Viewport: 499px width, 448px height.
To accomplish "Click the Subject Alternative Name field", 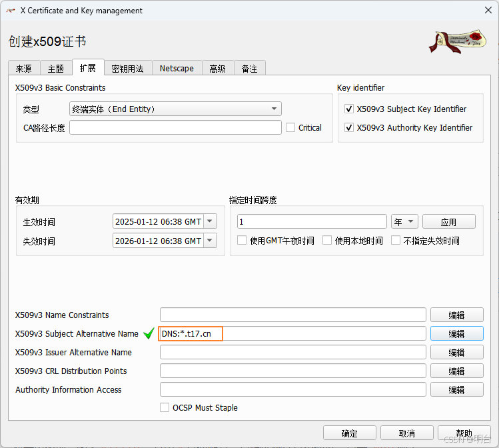I will tap(292, 333).
